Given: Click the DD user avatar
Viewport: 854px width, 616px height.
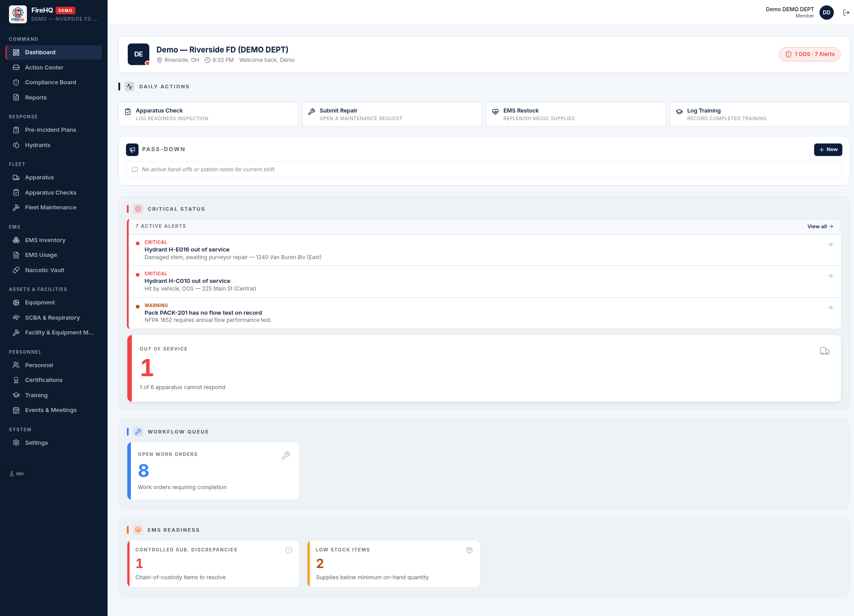Looking at the screenshot, I should 827,13.
